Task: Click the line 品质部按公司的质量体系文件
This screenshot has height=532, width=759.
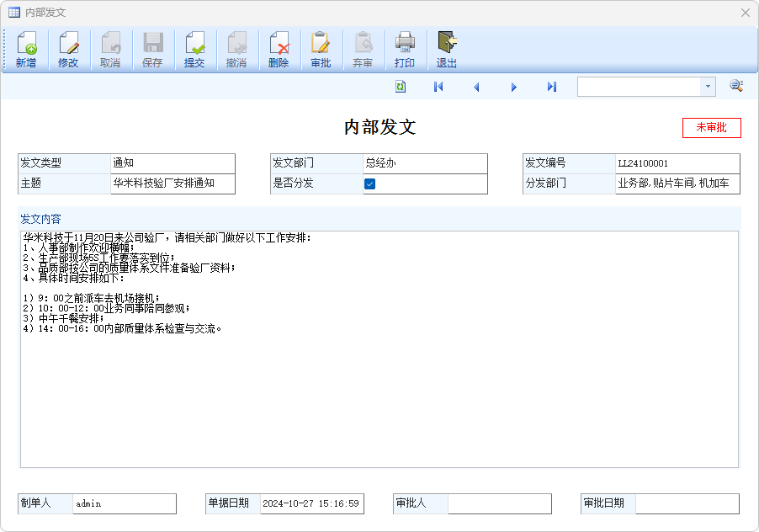Action: 129,269
